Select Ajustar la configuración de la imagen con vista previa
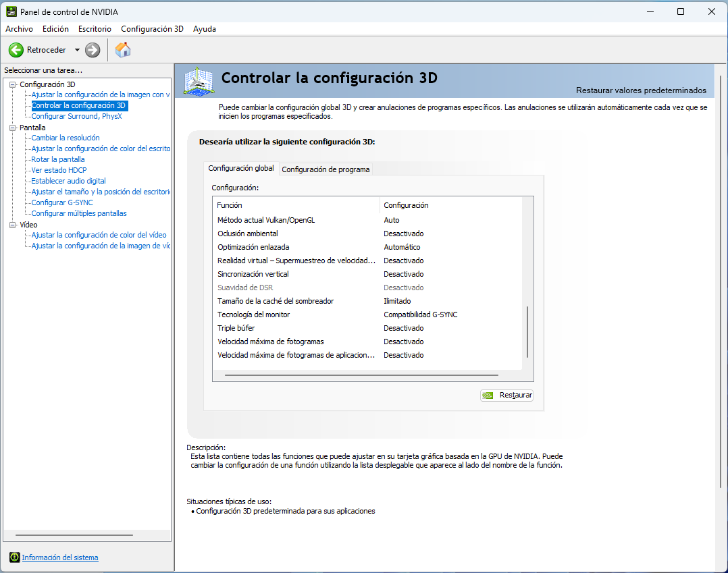 click(100, 94)
